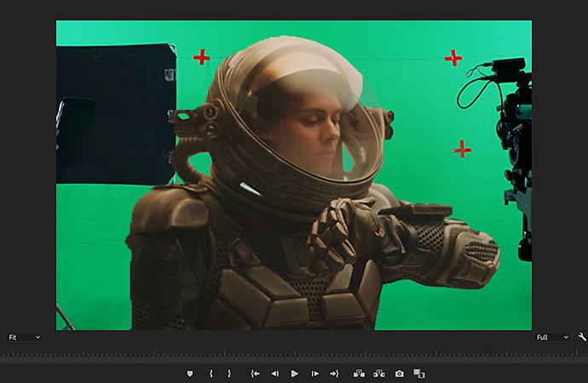The image size is (588, 383).
Task: Export frame with the camera icon
Action: pyautogui.click(x=400, y=374)
